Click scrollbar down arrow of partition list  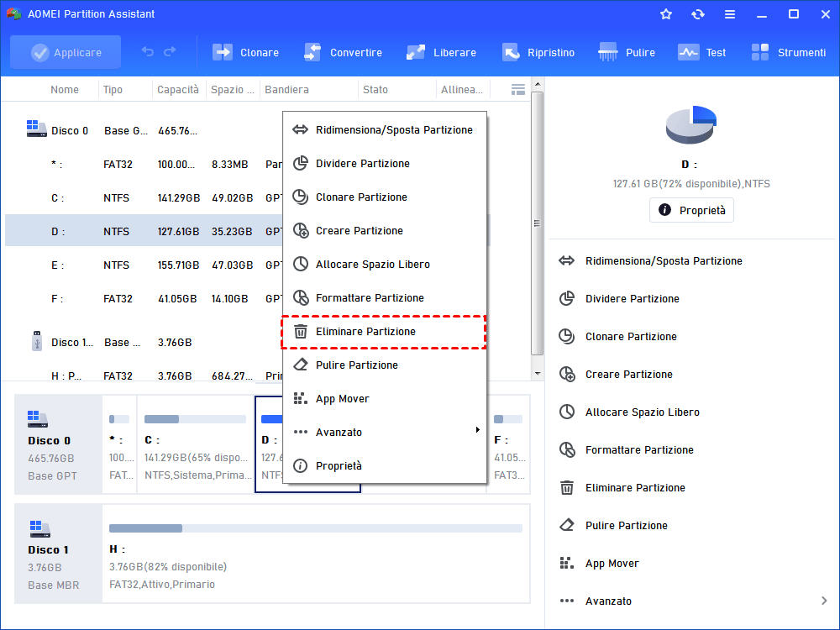coord(538,374)
